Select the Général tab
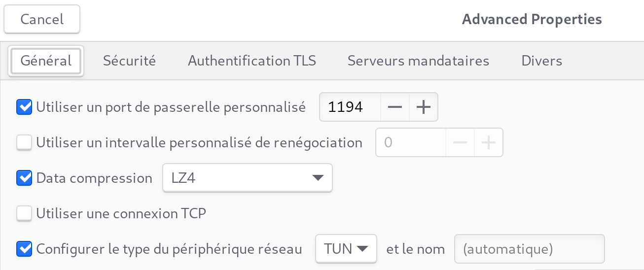This screenshot has width=644, height=270. click(x=46, y=61)
